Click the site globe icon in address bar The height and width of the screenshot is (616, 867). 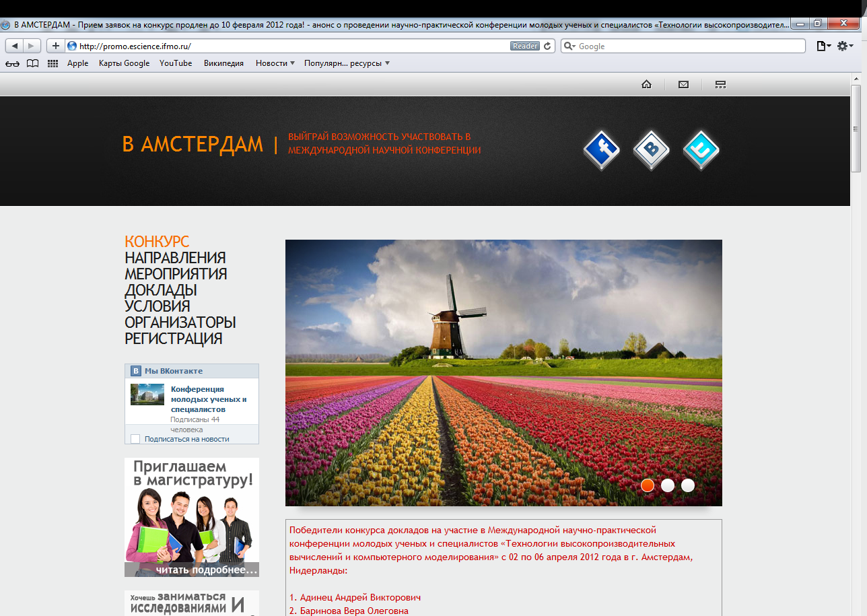coord(72,46)
